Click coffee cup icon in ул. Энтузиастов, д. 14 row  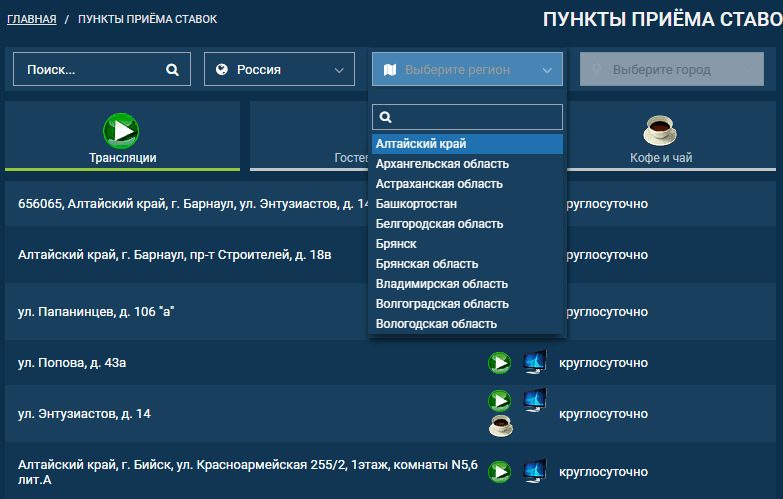coord(500,426)
